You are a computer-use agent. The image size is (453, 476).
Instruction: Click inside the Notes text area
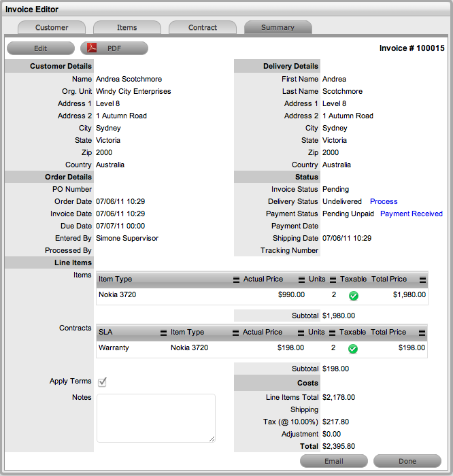pos(156,418)
